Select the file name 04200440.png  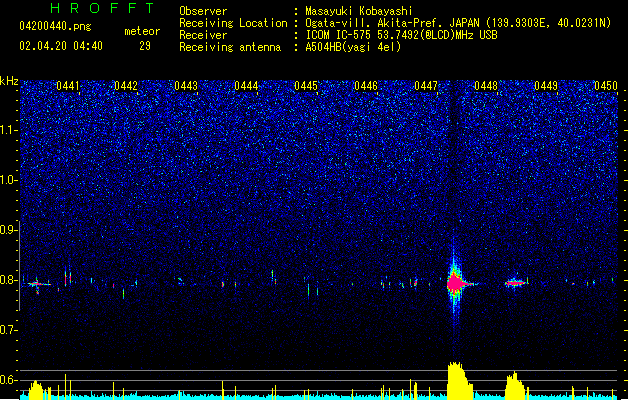(55, 27)
